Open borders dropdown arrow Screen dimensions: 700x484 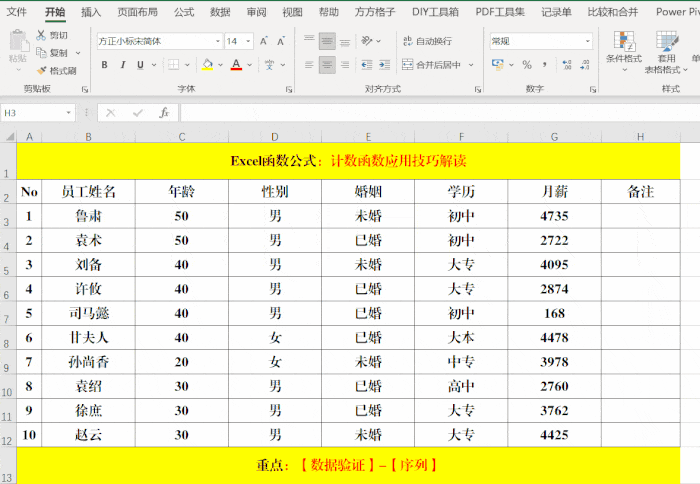(x=187, y=65)
